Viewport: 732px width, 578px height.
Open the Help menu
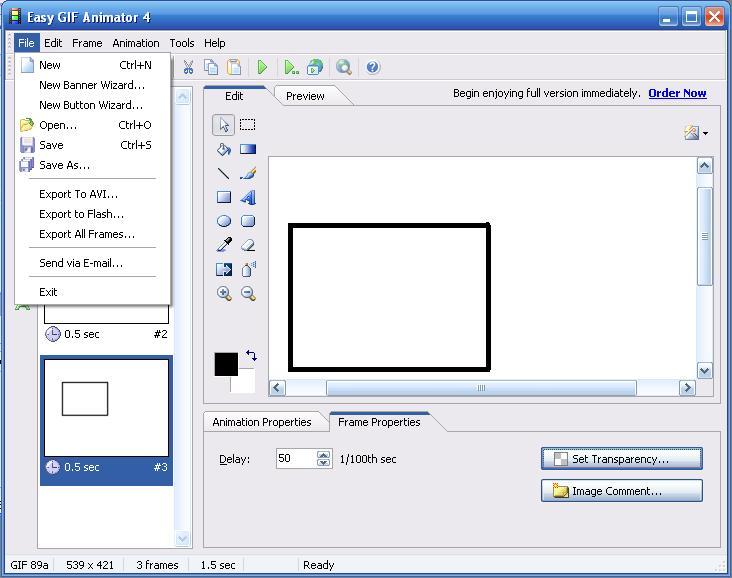(215, 43)
